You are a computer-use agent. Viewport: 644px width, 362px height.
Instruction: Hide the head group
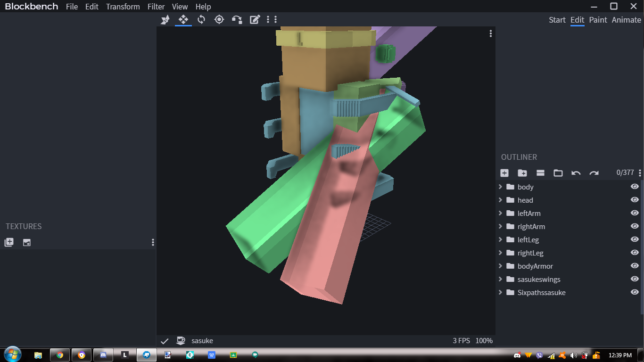click(635, 199)
